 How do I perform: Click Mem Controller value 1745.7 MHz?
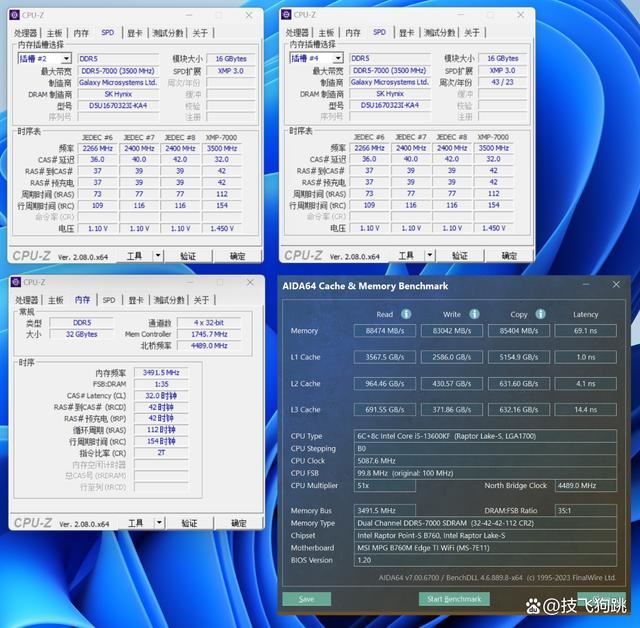[209, 334]
